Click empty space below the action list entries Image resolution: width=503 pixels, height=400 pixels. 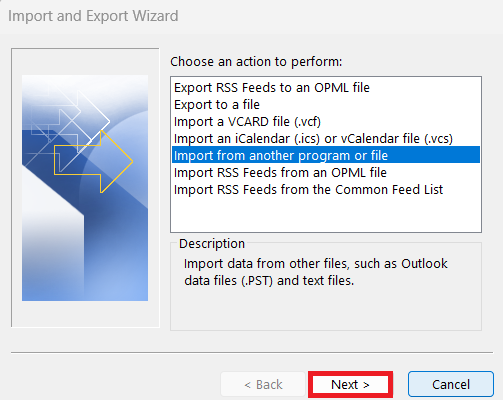[326, 214]
